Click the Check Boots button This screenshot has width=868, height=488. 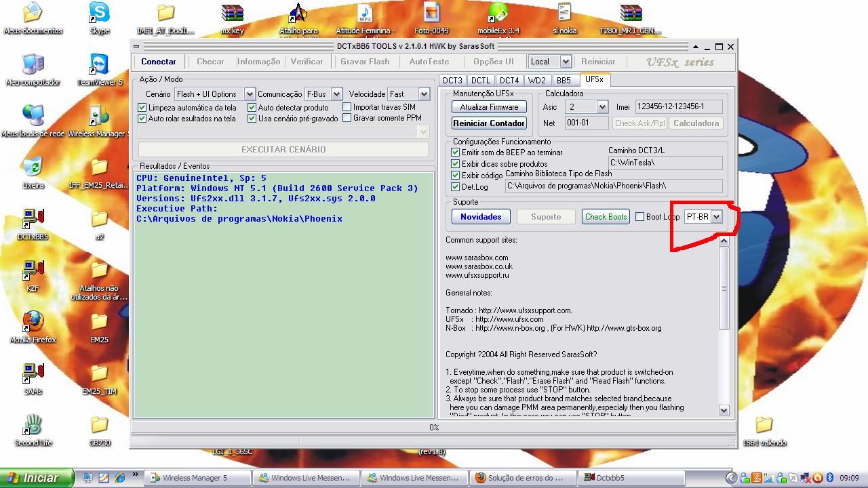coord(606,217)
